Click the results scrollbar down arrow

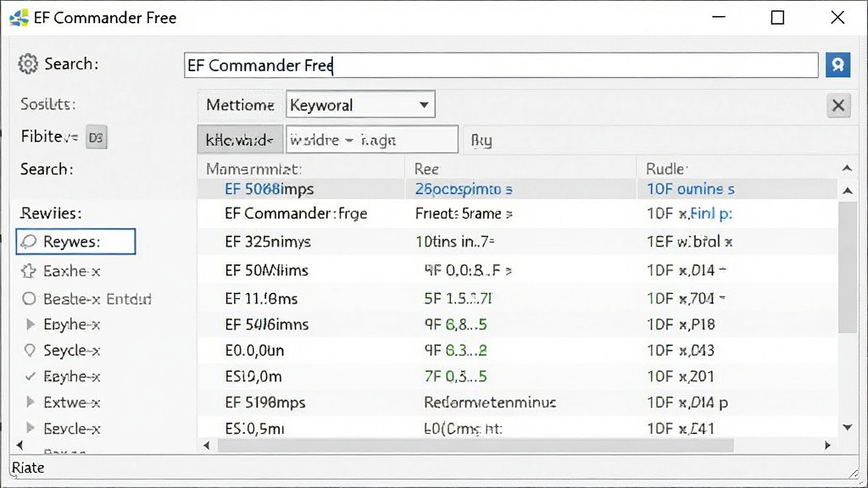click(847, 427)
